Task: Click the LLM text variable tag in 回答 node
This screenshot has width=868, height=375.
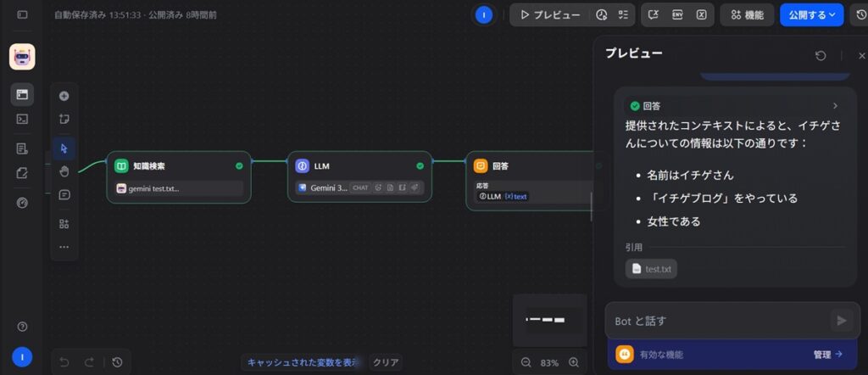Action: [504, 196]
